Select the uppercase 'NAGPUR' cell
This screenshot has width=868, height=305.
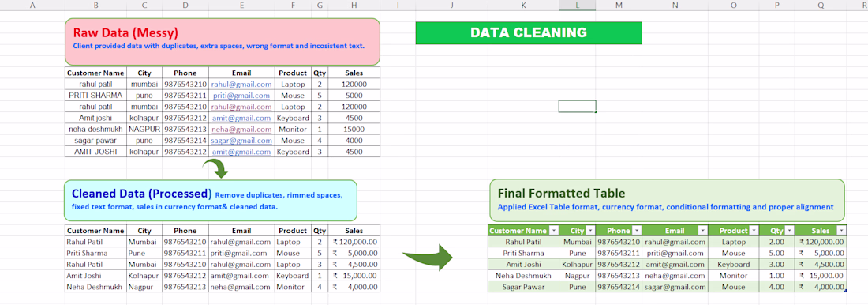click(x=144, y=130)
